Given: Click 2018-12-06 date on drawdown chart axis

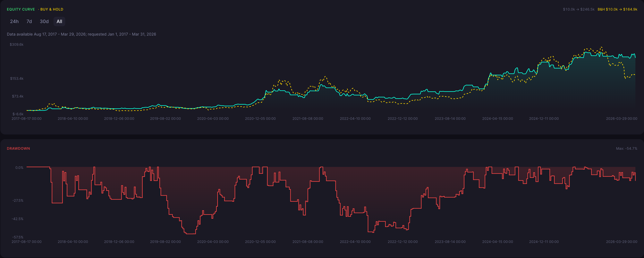Looking at the screenshot, I should pos(119,242).
